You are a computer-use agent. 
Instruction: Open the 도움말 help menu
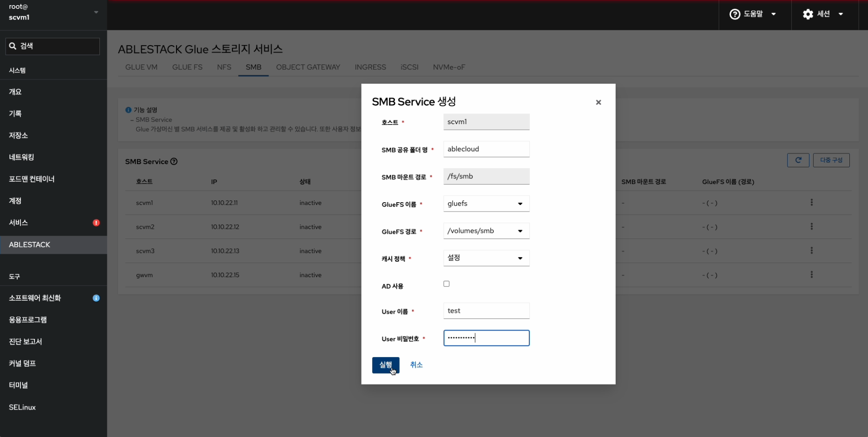click(x=752, y=14)
